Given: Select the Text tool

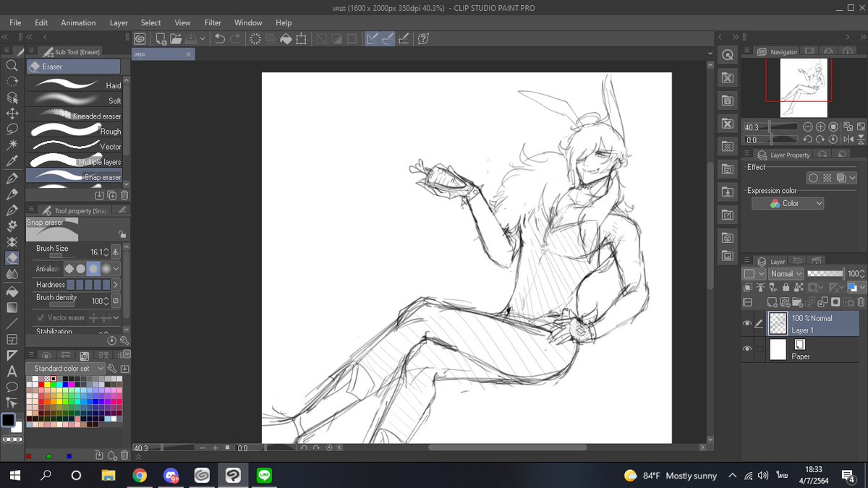Looking at the screenshot, I should pyautogui.click(x=12, y=372).
